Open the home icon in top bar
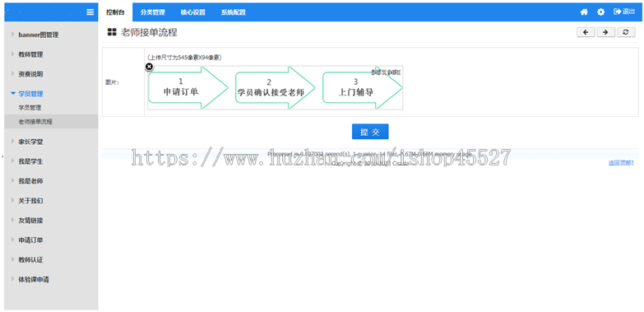644x312 pixels. 584,12
